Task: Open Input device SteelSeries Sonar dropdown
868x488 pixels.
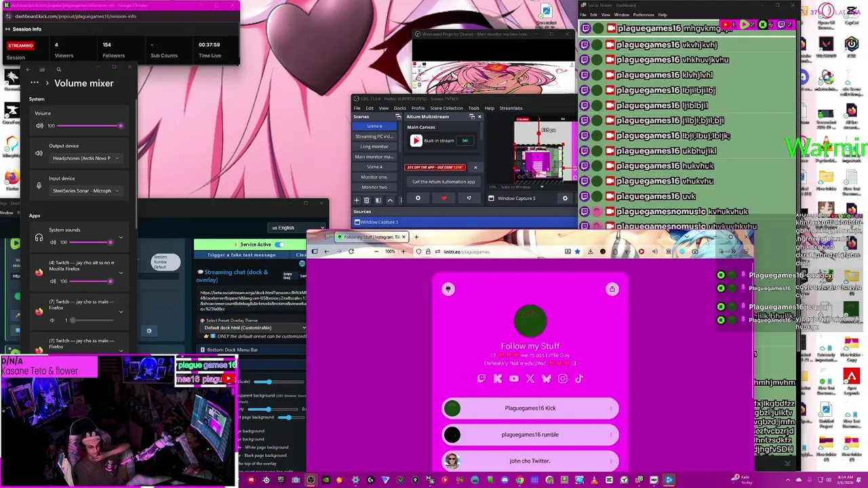Action: click(85, 190)
